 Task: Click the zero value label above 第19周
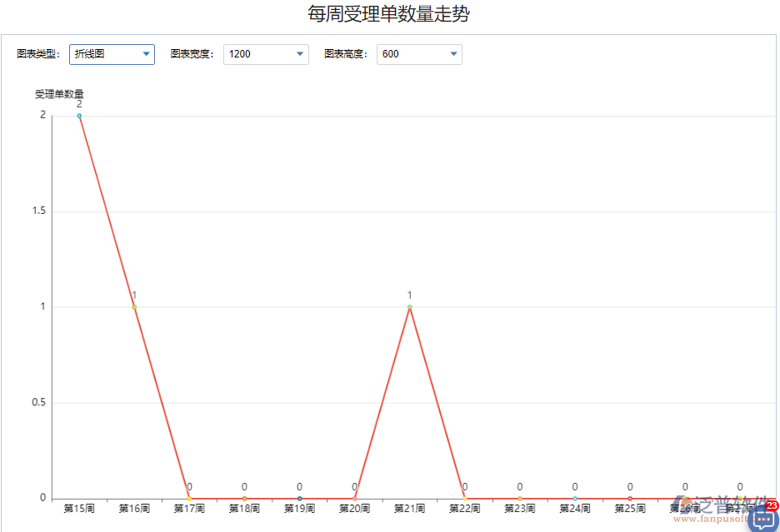[x=299, y=487]
